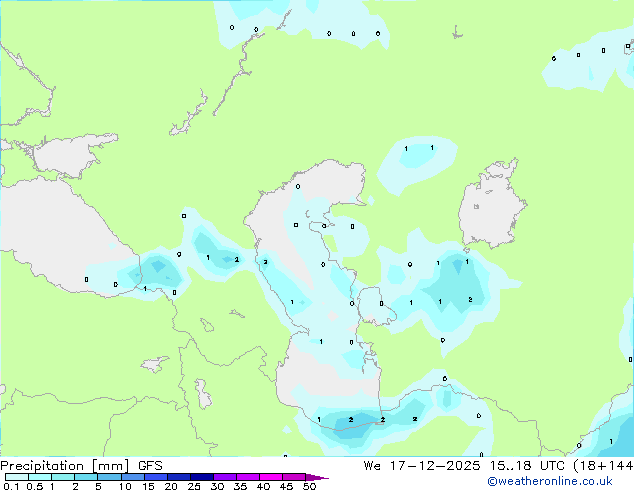Click the '10' legend scale label
634x490 pixels.
point(124,486)
